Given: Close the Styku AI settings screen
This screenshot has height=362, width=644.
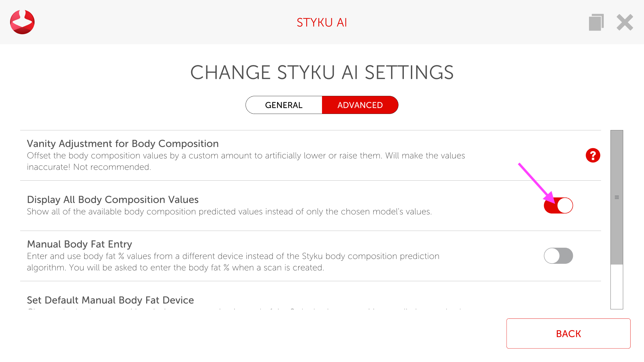Looking at the screenshot, I should pos(625,22).
